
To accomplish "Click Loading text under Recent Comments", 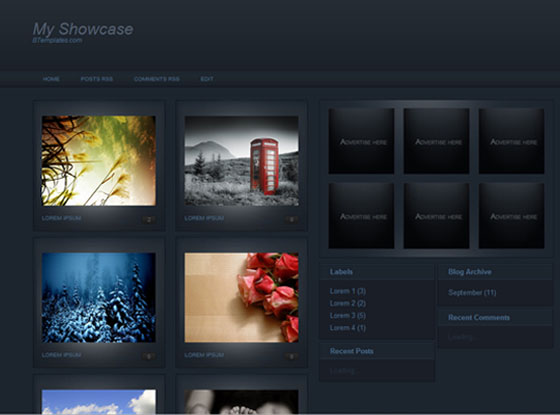I will click(x=461, y=337).
